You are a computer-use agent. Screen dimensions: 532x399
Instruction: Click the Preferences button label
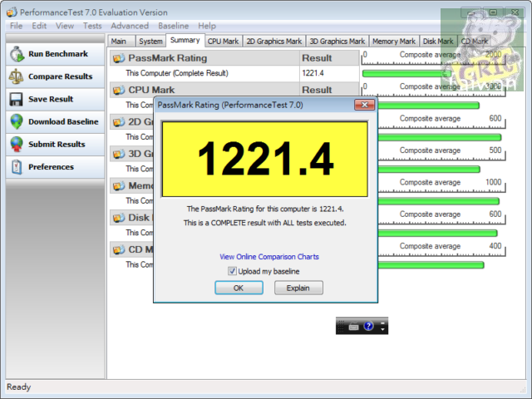[x=51, y=167]
